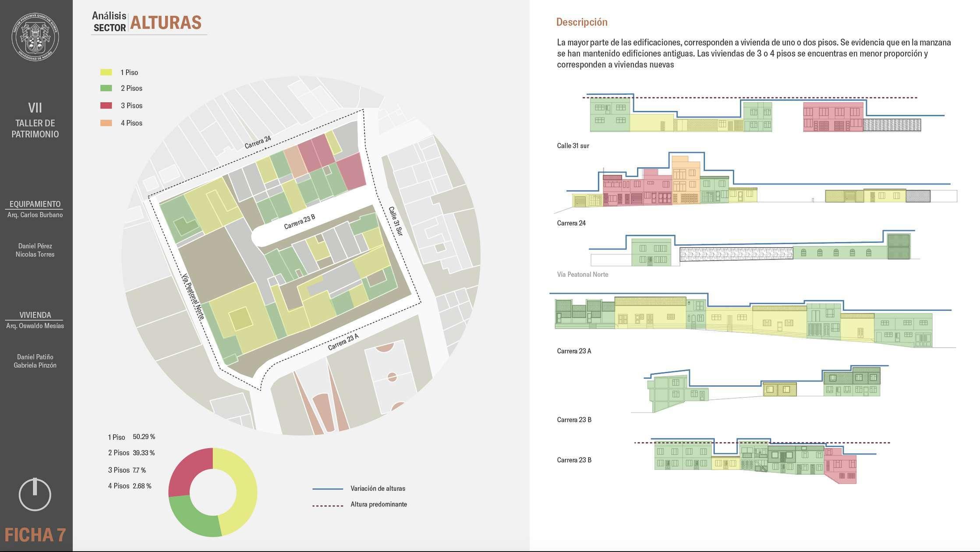Click the donut chart's yellow segment
This screenshot has width=980, height=552.
[x=246, y=491]
